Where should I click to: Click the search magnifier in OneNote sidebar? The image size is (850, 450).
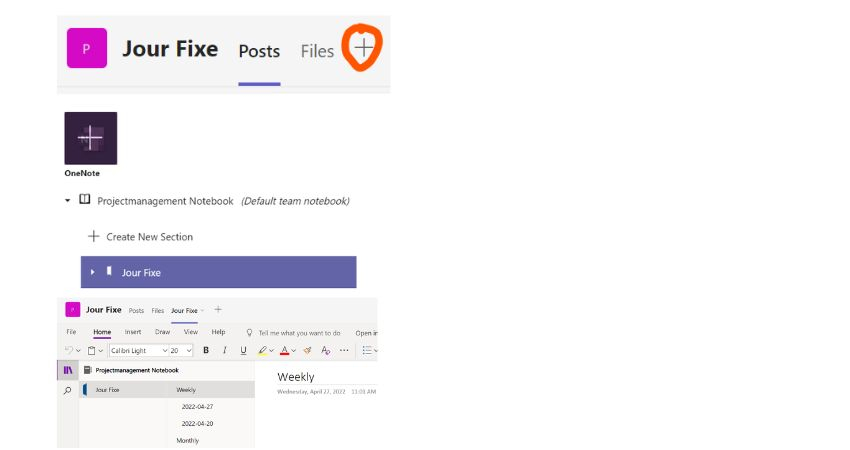(x=68, y=390)
